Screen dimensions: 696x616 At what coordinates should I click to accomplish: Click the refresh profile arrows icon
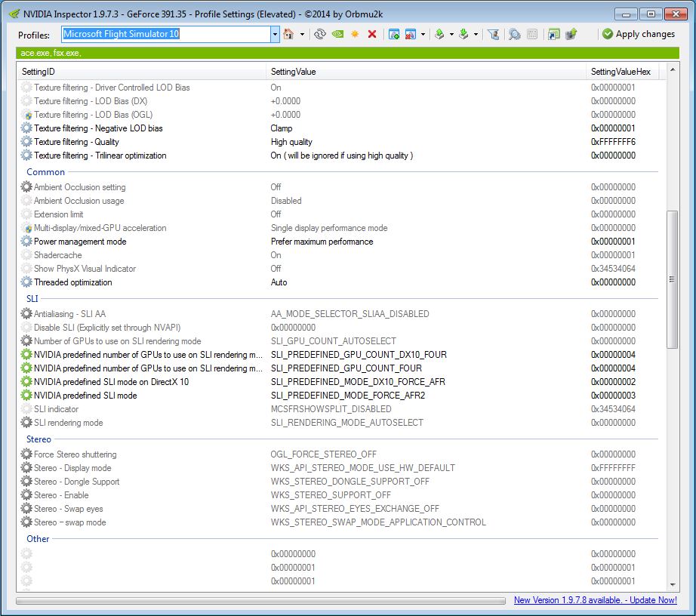click(319, 34)
